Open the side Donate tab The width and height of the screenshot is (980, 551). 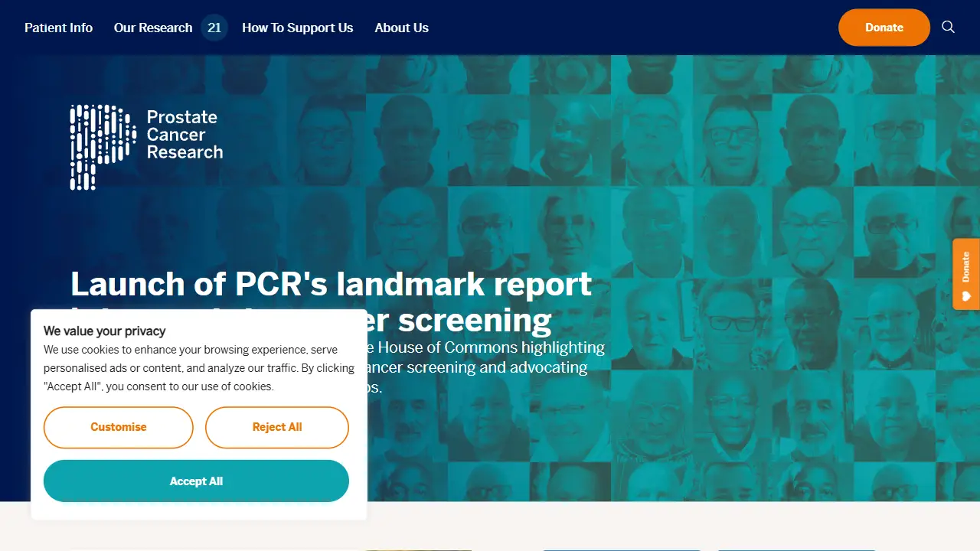[966, 274]
